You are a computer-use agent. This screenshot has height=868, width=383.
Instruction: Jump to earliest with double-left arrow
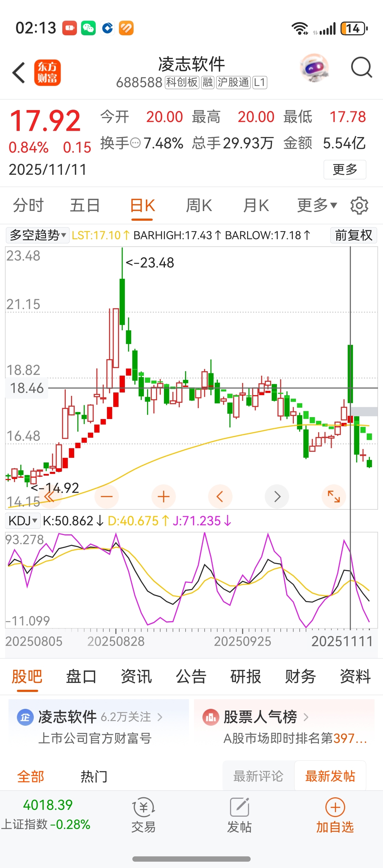49,496
